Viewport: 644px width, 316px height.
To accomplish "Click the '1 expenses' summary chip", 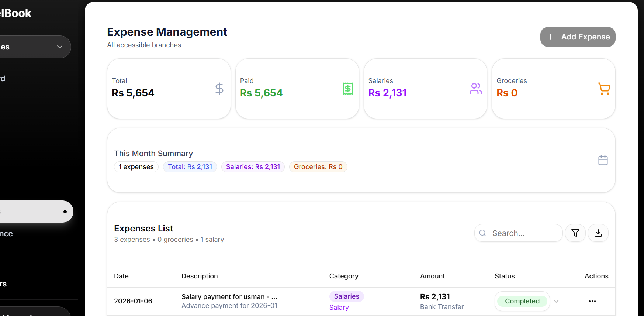I will 136,167.
